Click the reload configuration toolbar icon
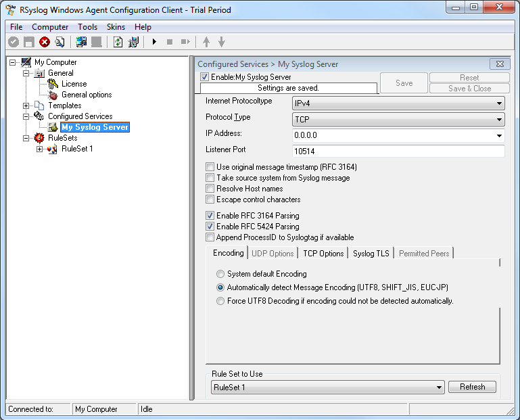Viewport: 520px width, 420px height. click(x=118, y=42)
